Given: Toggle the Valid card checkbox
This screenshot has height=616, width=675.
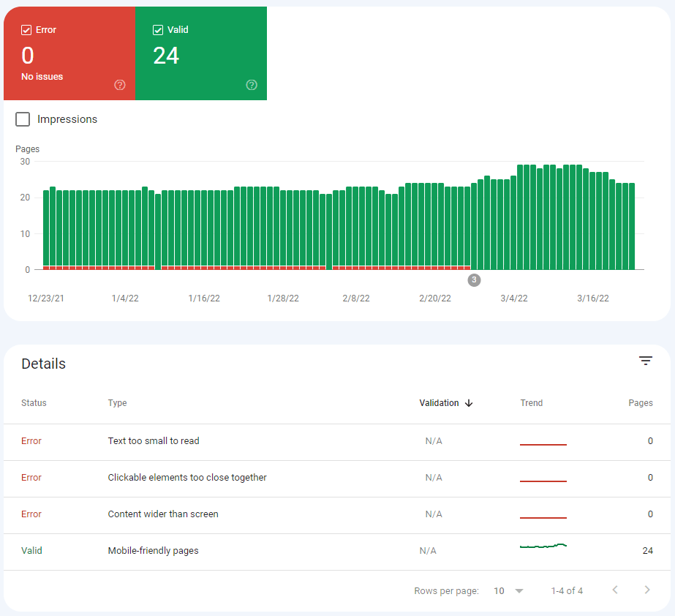Looking at the screenshot, I should (157, 29).
